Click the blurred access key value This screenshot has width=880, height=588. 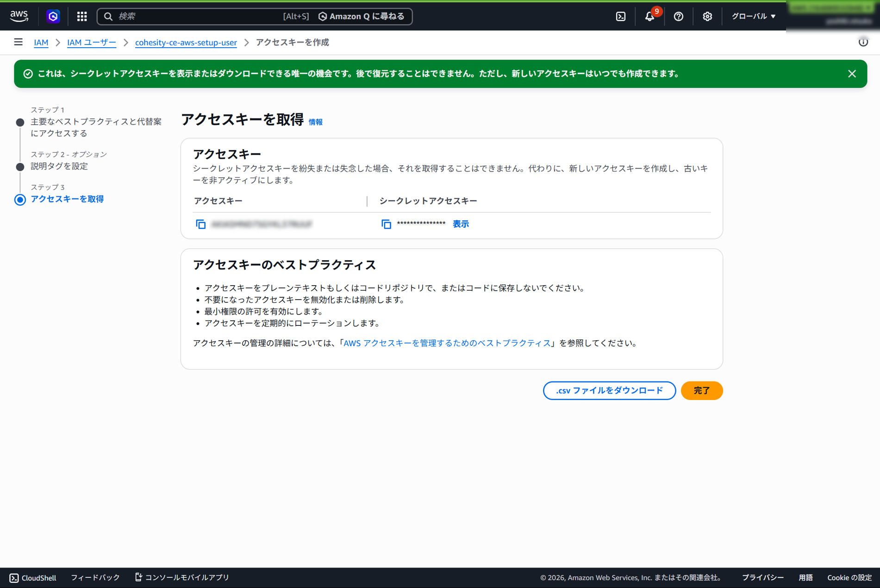[x=262, y=224]
